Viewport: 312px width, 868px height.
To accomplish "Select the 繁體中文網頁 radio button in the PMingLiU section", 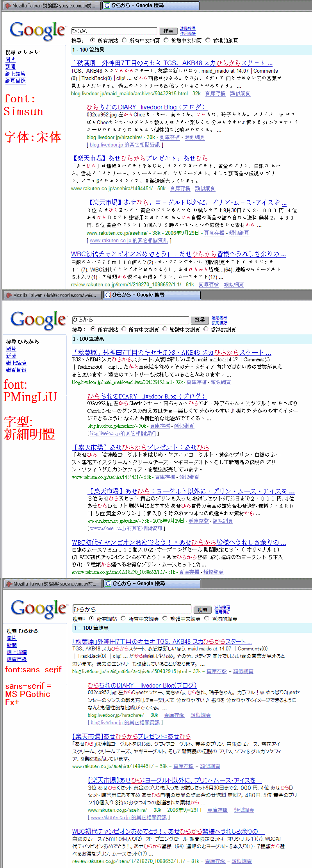I will click(x=165, y=329).
